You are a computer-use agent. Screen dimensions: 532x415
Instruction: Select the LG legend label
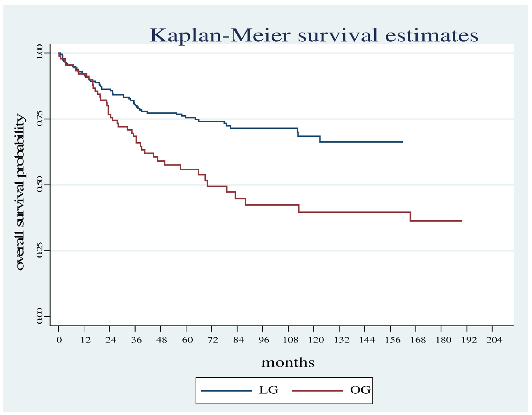pyautogui.click(x=268, y=390)
